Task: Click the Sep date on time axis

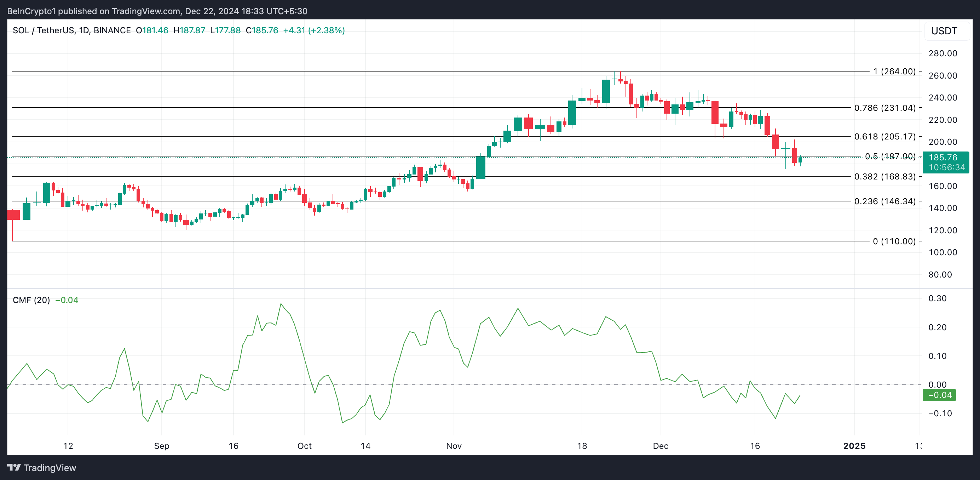Action: (x=161, y=446)
